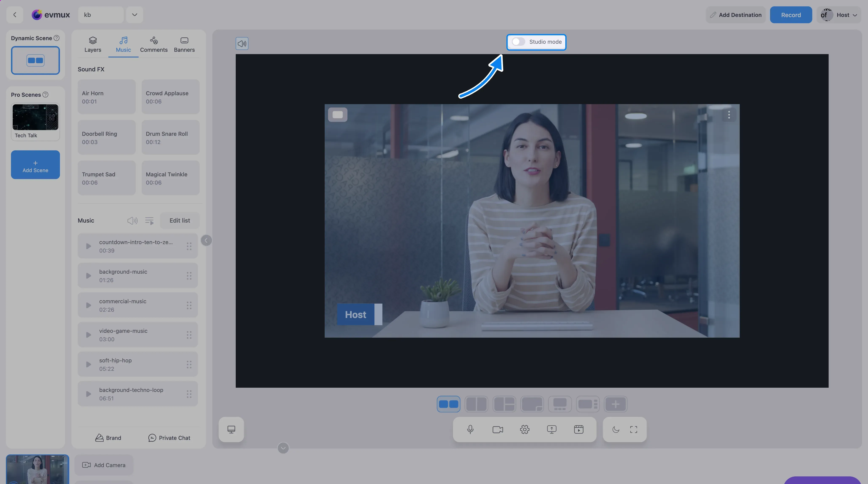Image resolution: width=868 pixels, height=484 pixels.
Task: Open the Brand panel
Action: coord(108,438)
